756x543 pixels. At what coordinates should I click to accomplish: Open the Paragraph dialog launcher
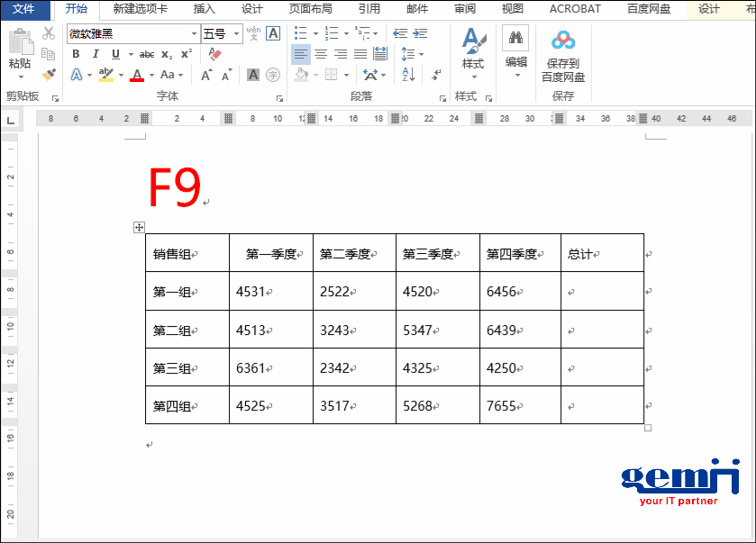click(442, 98)
